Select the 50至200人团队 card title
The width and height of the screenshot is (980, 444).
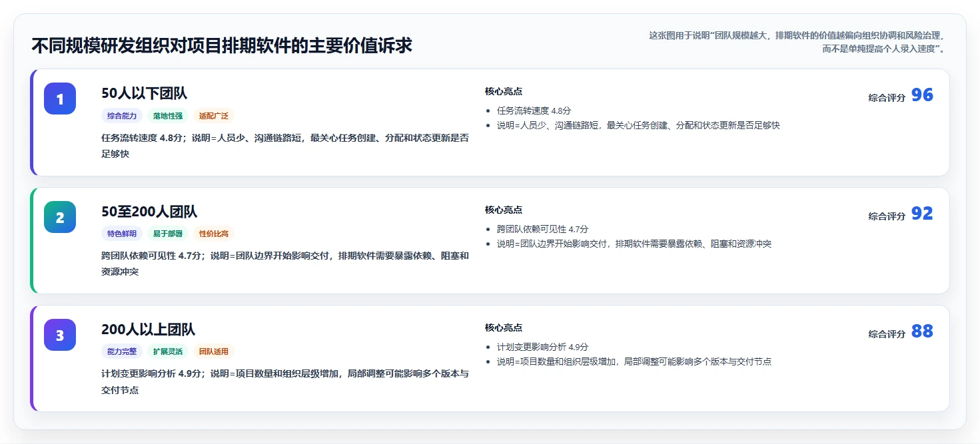tap(149, 212)
